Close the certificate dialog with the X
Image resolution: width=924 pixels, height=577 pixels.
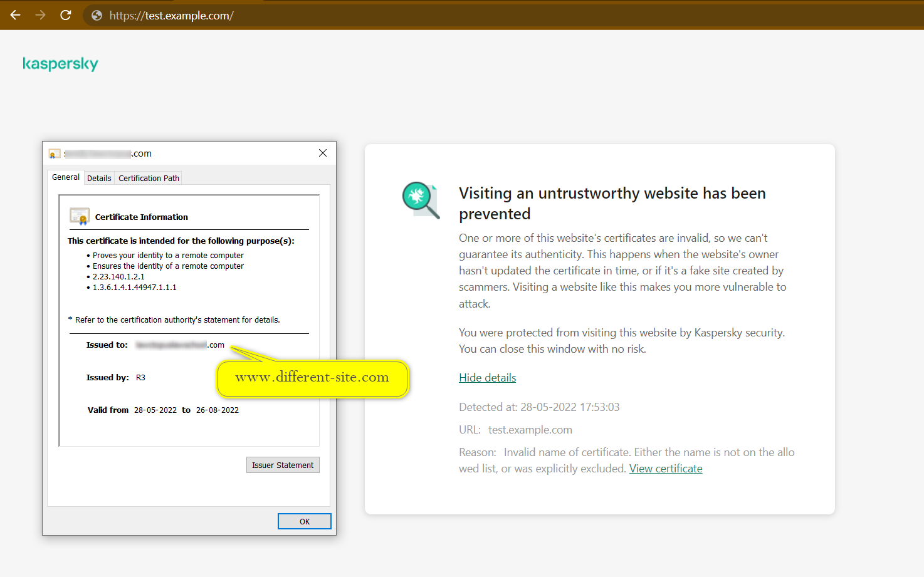323,153
